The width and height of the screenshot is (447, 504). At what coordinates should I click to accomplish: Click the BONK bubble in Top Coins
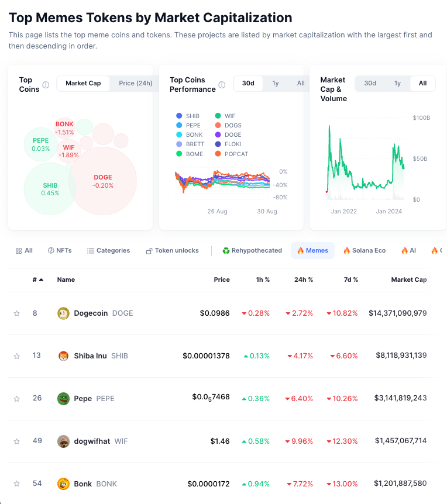pyautogui.click(x=64, y=128)
